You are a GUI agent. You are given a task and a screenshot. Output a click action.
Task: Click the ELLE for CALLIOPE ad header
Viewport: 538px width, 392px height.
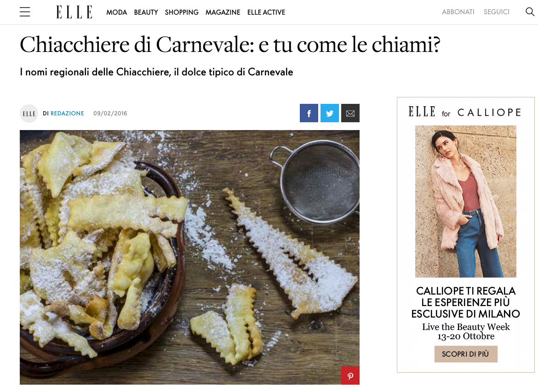pyautogui.click(x=465, y=112)
